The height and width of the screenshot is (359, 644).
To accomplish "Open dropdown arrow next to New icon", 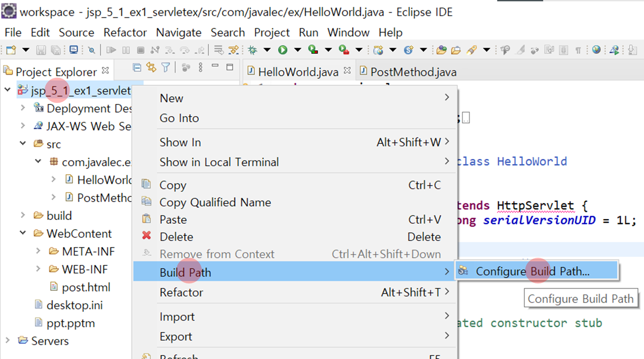I will (26, 50).
